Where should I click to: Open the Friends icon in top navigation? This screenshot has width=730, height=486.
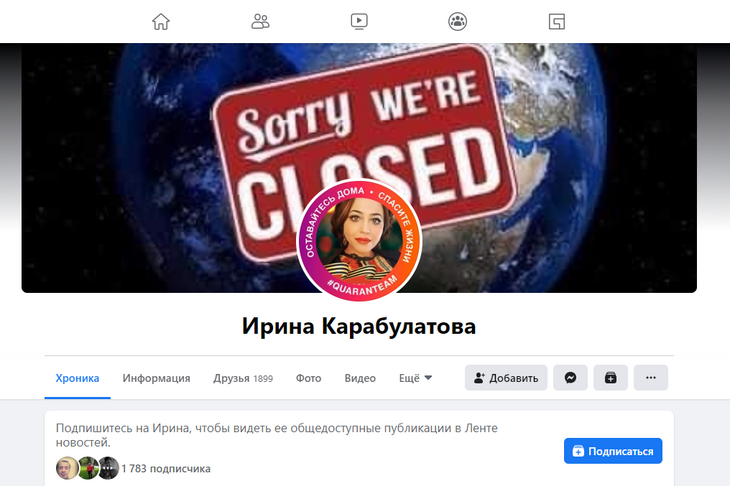point(260,21)
